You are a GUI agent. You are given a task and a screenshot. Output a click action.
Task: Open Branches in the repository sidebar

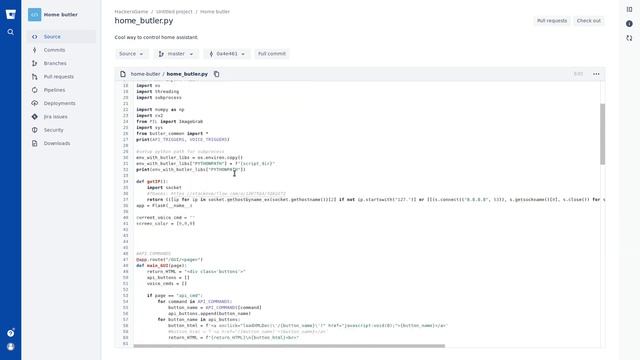[x=62, y=63]
